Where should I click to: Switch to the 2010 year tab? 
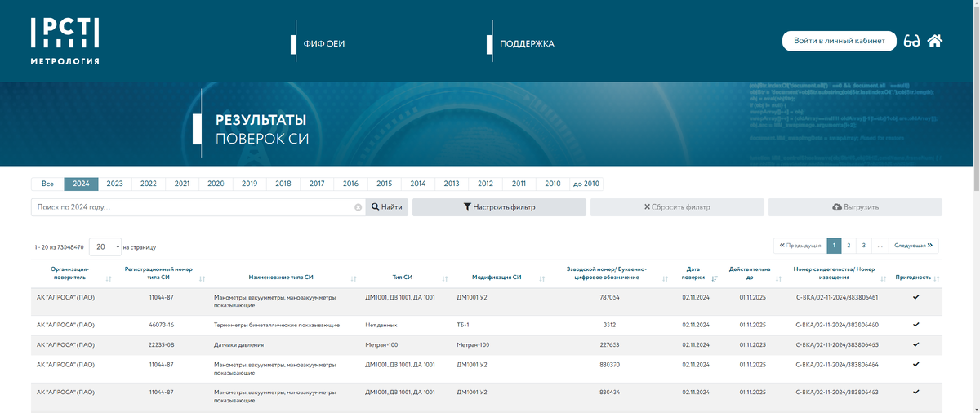pos(553,184)
